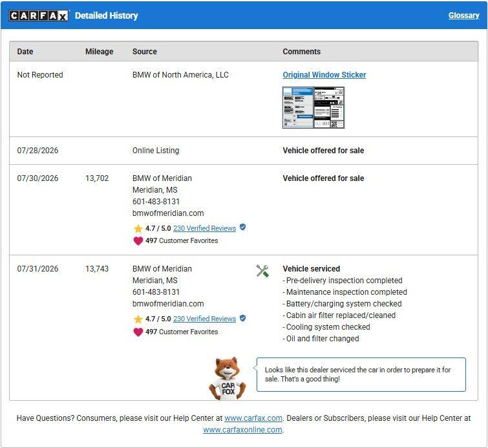
Task: Click phone 601-483-8131 in 07/30/2026 row
Action: pos(156,202)
